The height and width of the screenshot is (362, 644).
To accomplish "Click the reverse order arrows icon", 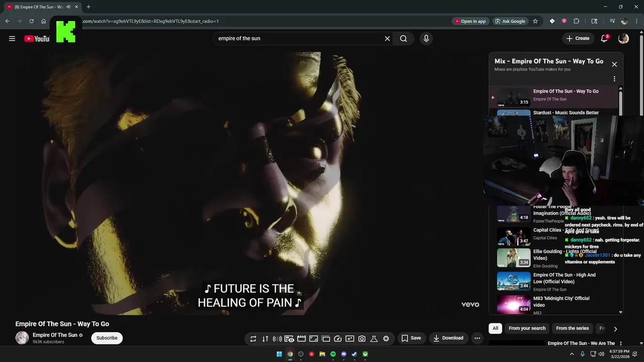I will [265, 339].
